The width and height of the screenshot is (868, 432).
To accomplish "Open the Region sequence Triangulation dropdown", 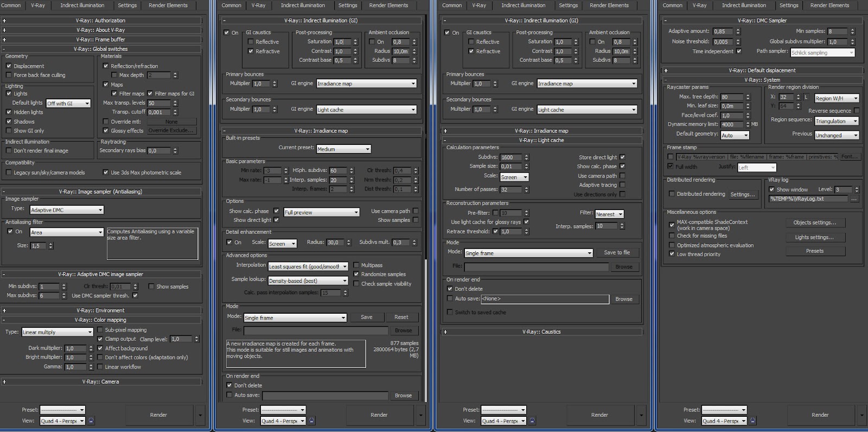I will (837, 121).
